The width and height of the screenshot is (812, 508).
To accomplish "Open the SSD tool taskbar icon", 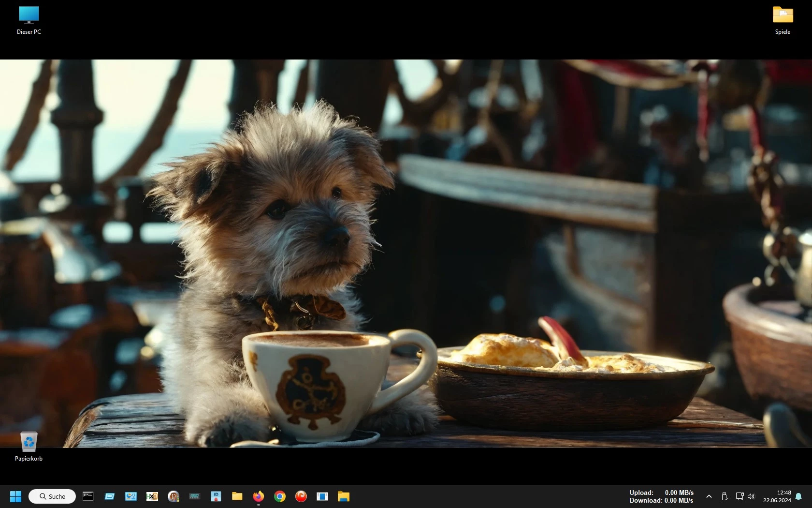I will click(x=195, y=496).
